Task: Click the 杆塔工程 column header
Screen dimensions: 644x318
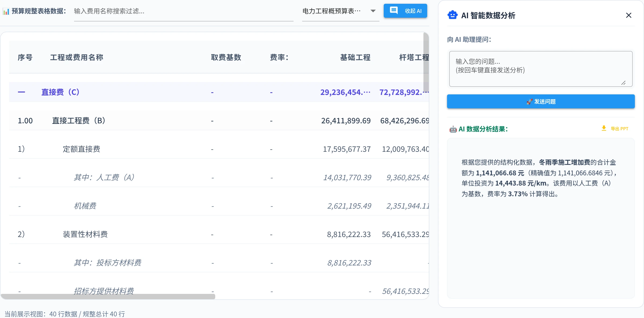Action: 414,57
